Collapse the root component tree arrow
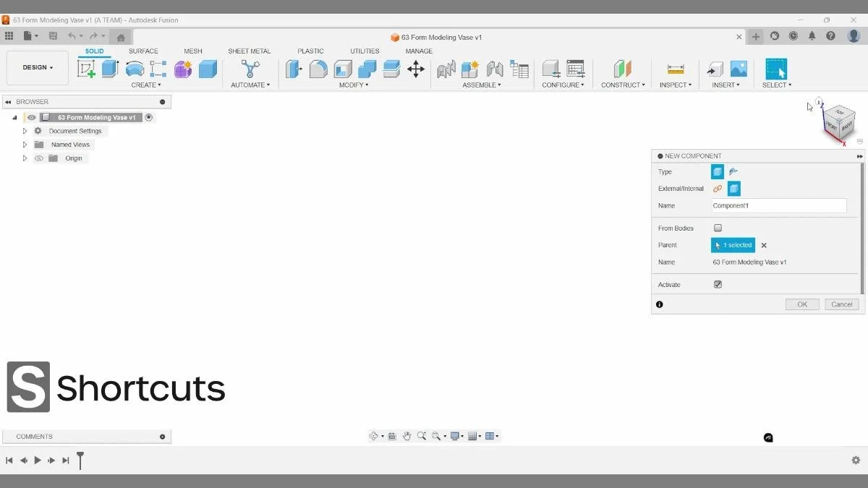This screenshot has height=488, width=868. (x=14, y=117)
